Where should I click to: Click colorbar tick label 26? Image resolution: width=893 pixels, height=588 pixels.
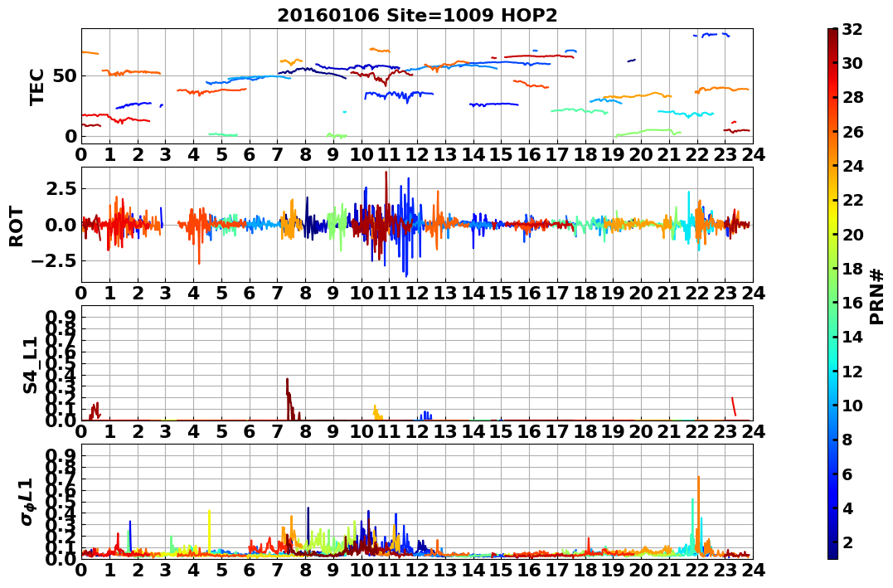852,132
